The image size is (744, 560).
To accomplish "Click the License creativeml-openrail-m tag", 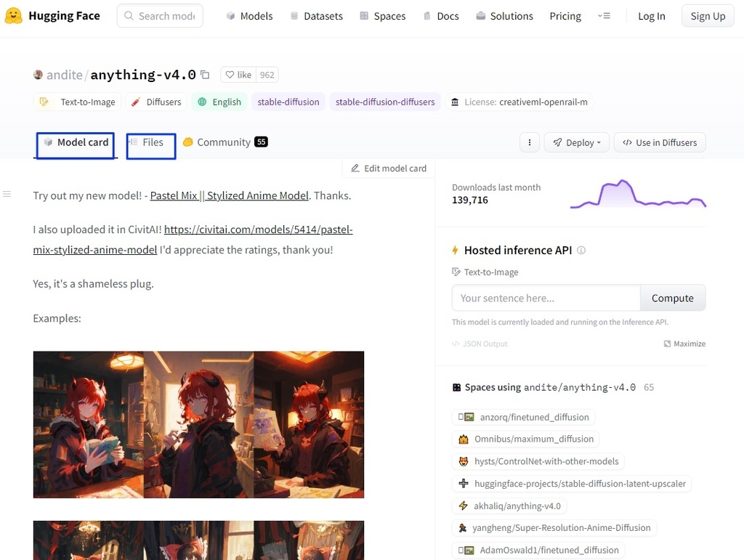I will click(x=519, y=102).
